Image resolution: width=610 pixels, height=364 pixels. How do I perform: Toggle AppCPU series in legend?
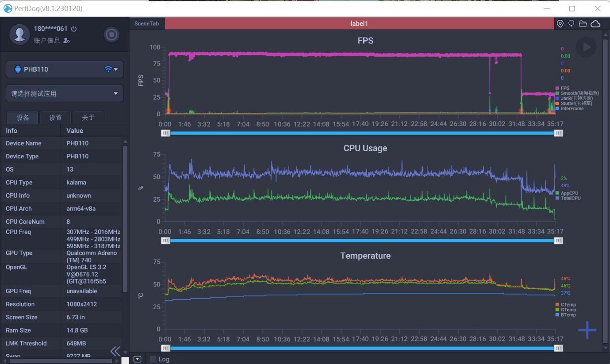(x=567, y=193)
